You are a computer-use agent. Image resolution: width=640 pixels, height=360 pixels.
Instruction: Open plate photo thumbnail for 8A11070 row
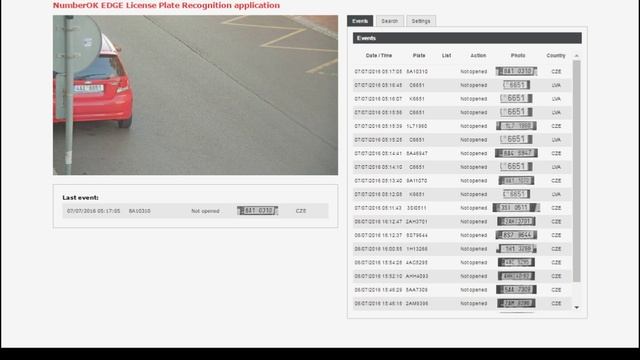tap(516, 180)
